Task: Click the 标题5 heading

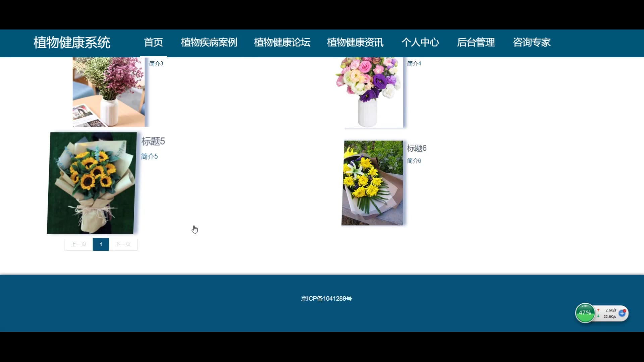Action: pyautogui.click(x=153, y=141)
